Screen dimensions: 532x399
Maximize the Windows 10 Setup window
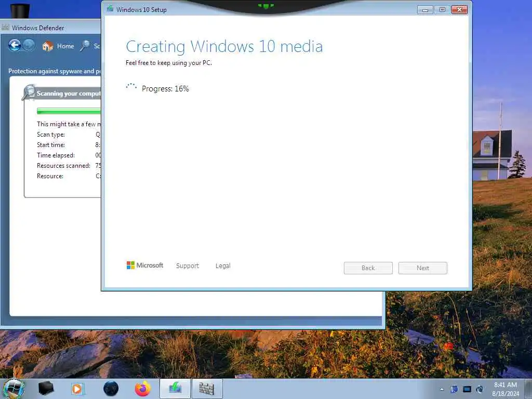442,9
